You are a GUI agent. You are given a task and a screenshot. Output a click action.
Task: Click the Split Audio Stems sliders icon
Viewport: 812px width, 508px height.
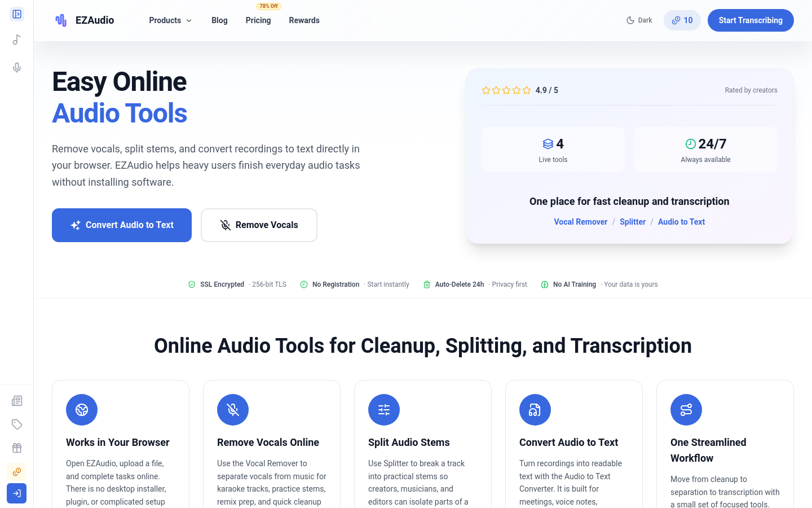click(x=384, y=410)
